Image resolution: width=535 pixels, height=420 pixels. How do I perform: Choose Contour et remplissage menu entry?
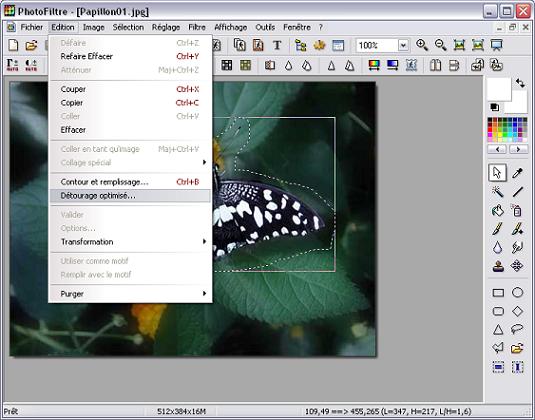coord(130,182)
